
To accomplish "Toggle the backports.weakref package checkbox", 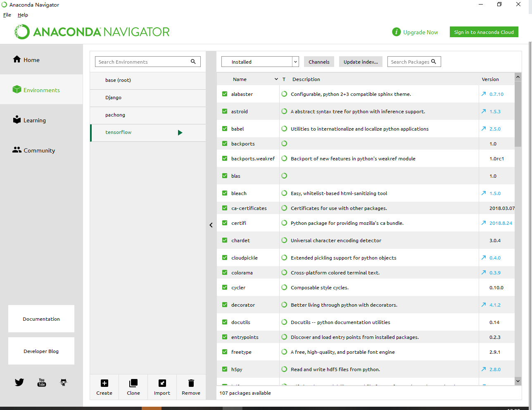I will [225, 158].
